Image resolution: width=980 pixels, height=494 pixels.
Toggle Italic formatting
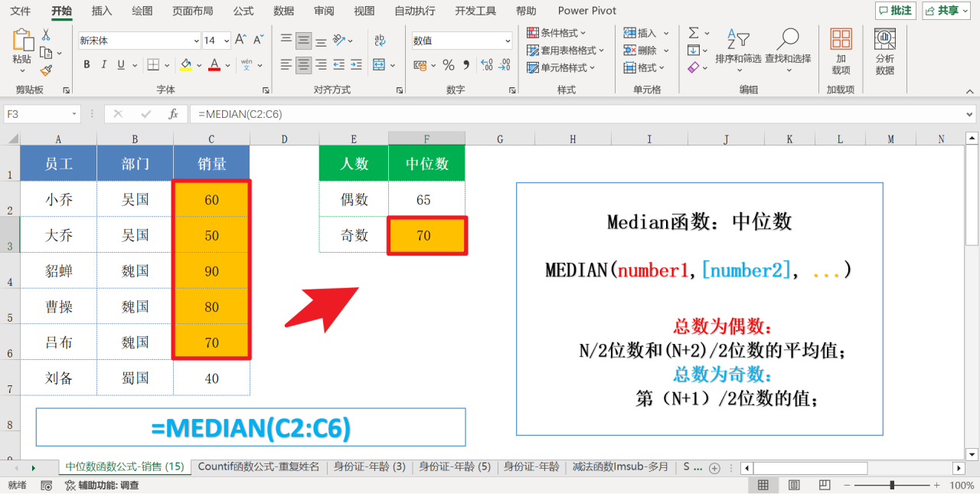coord(105,65)
